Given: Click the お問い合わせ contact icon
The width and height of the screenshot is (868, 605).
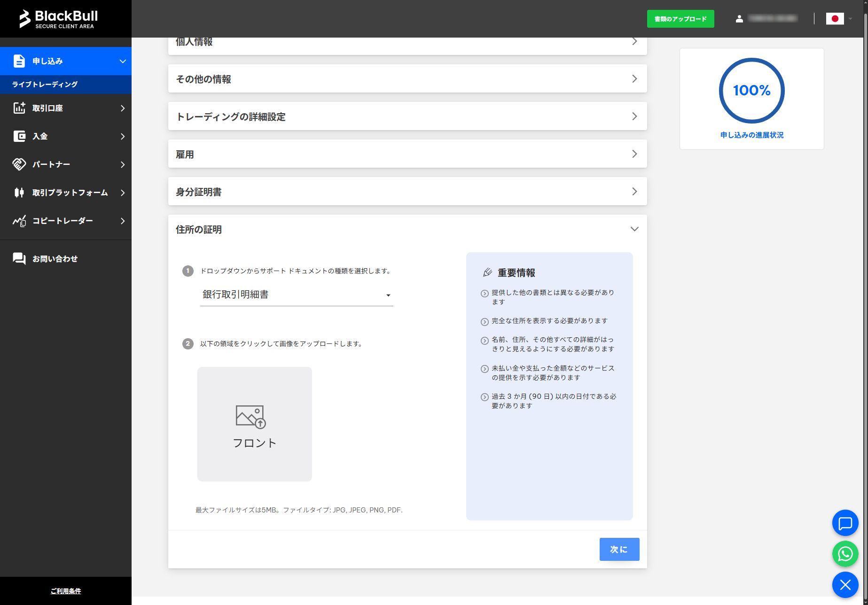Looking at the screenshot, I should [x=19, y=258].
